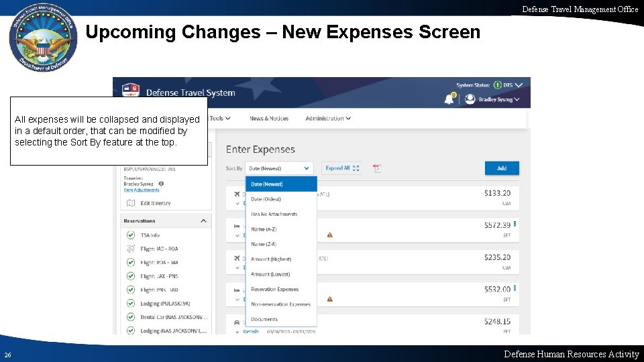Select Has No Attachments sort option
Viewport: 644px width, 362px height.
coord(281,214)
